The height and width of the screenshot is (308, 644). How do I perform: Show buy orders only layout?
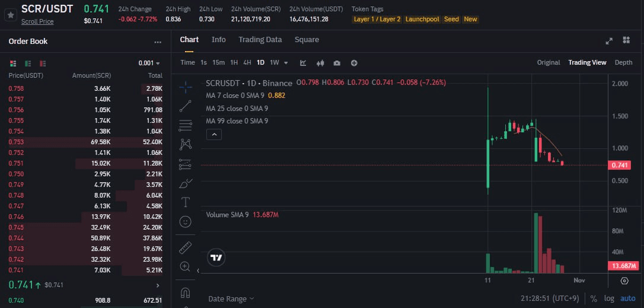pos(28,63)
